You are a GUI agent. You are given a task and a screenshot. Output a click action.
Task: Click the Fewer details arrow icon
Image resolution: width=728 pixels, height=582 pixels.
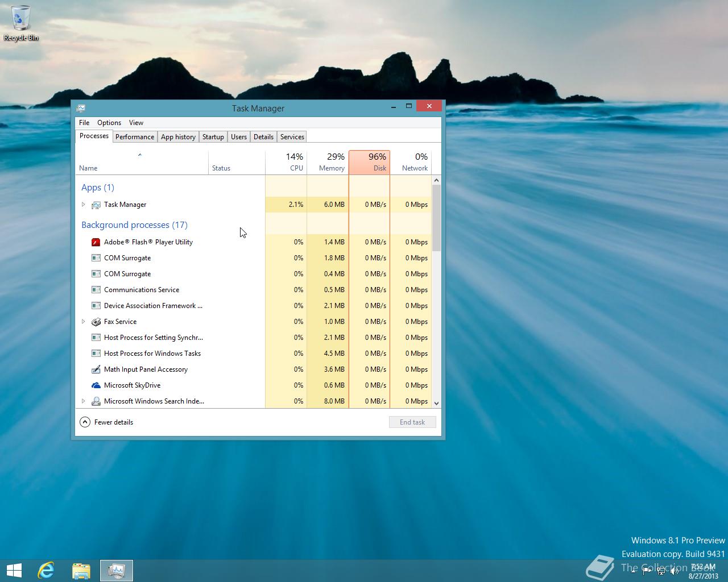pos(85,422)
